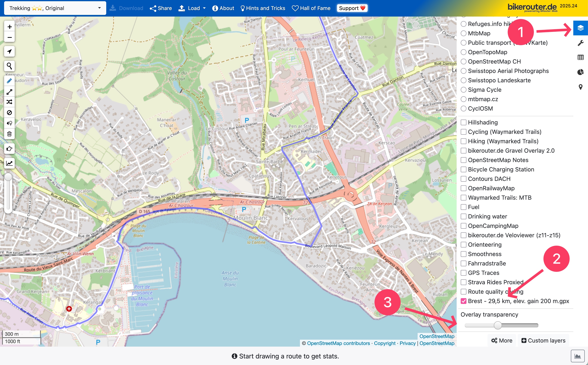Open Hints and Tricks
This screenshot has height=365, width=588.
pyautogui.click(x=263, y=8)
